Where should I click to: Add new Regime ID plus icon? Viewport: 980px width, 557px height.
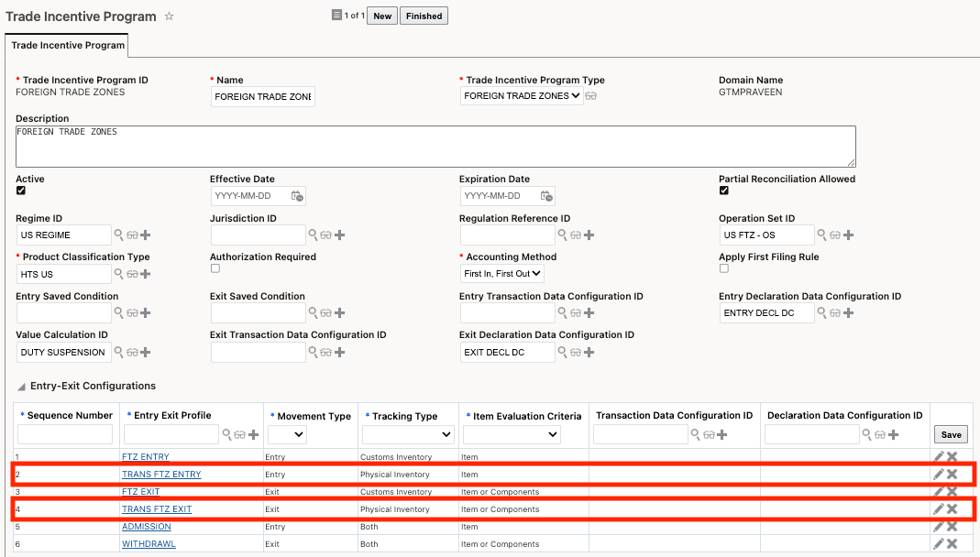pyautogui.click(x=146, y=235)
